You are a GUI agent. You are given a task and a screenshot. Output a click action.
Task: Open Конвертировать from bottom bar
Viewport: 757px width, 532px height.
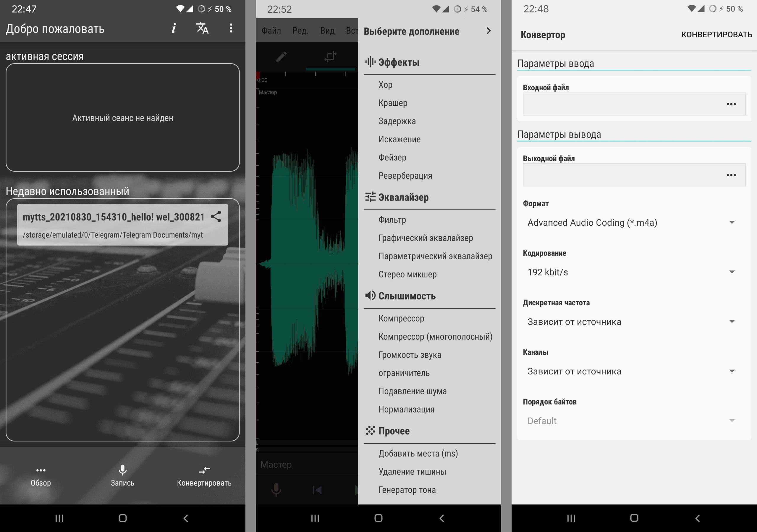click(x=204, y=475)
